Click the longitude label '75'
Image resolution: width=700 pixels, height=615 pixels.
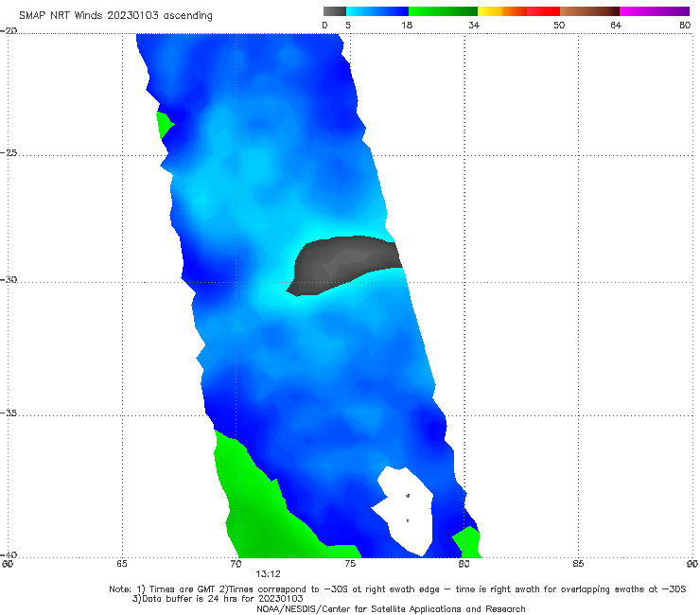(x=350, y=564)
